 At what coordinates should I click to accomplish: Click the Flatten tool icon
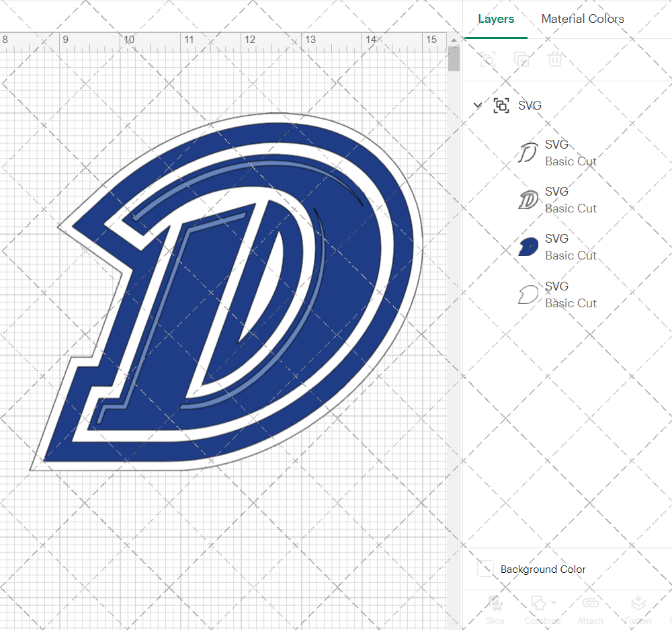[638, 603]
